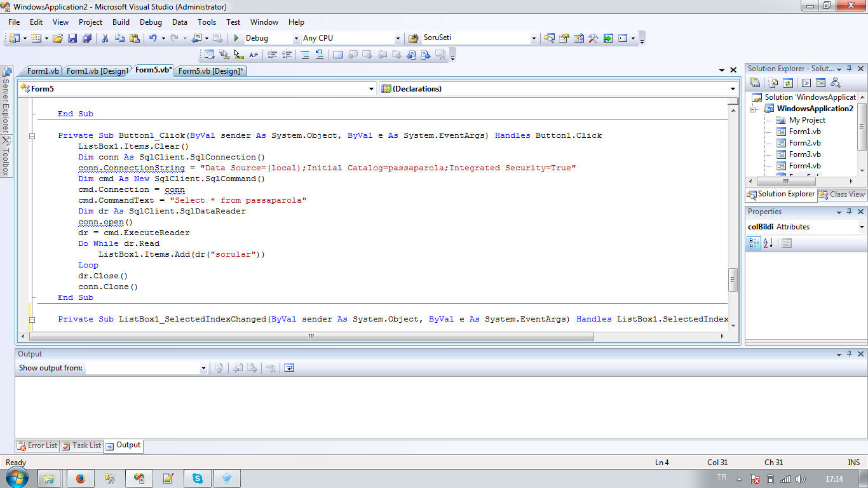
Task: Open the Show output from dropdown
Action: (203, 368)
